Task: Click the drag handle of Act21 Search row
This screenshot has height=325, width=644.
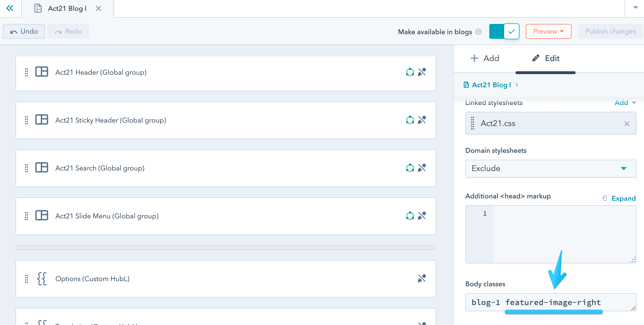Action: click(x=27, y=168)
